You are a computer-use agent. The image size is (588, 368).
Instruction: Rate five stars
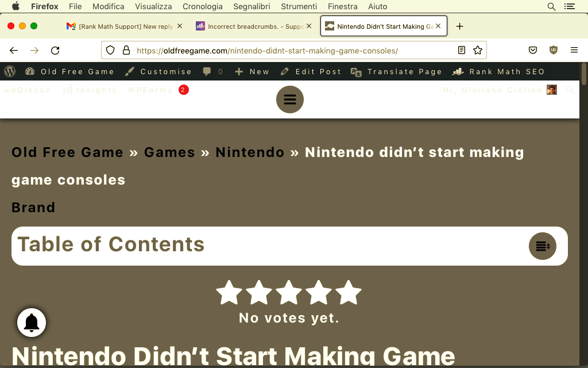point(349,292)
